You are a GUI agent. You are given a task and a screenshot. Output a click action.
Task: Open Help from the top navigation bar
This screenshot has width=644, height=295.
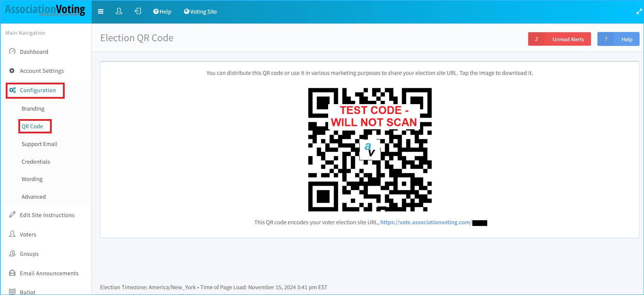[x=162, y=12]
